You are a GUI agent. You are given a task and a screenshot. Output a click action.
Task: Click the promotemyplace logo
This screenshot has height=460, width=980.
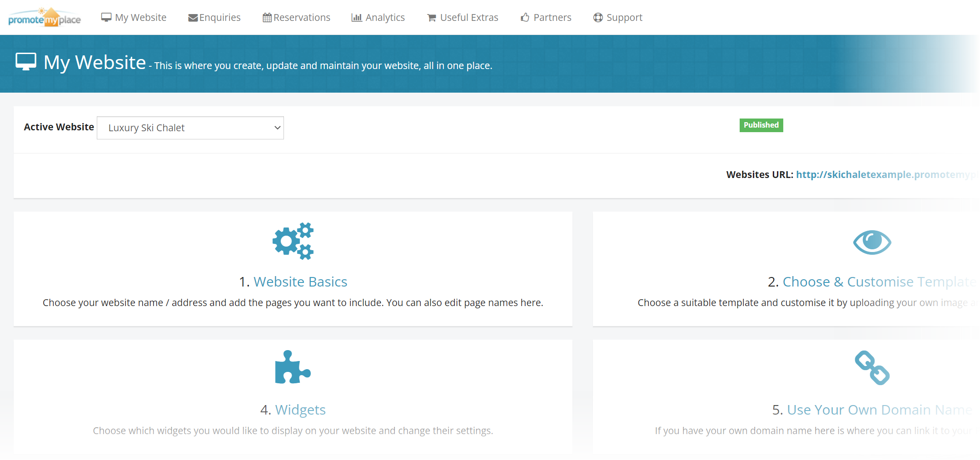pos(45,18)
